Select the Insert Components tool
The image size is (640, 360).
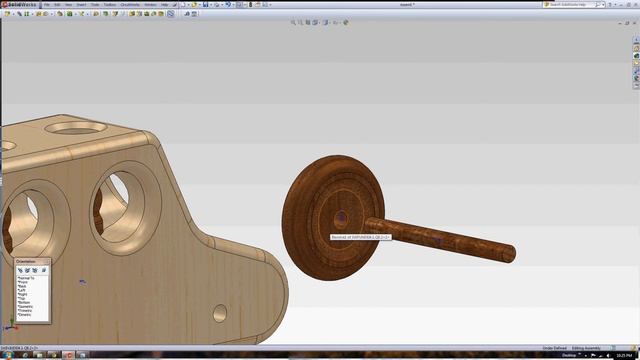[x=7, y=14]
